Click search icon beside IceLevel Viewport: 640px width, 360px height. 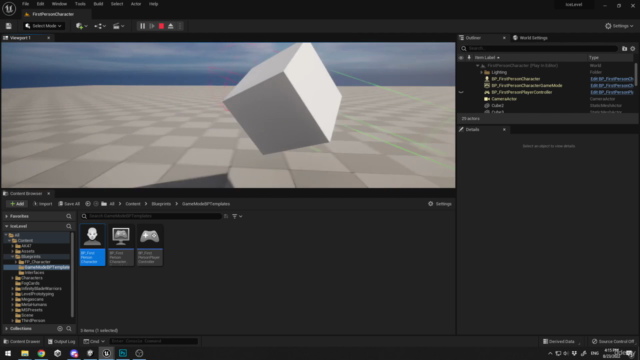[x=69, y=226]
